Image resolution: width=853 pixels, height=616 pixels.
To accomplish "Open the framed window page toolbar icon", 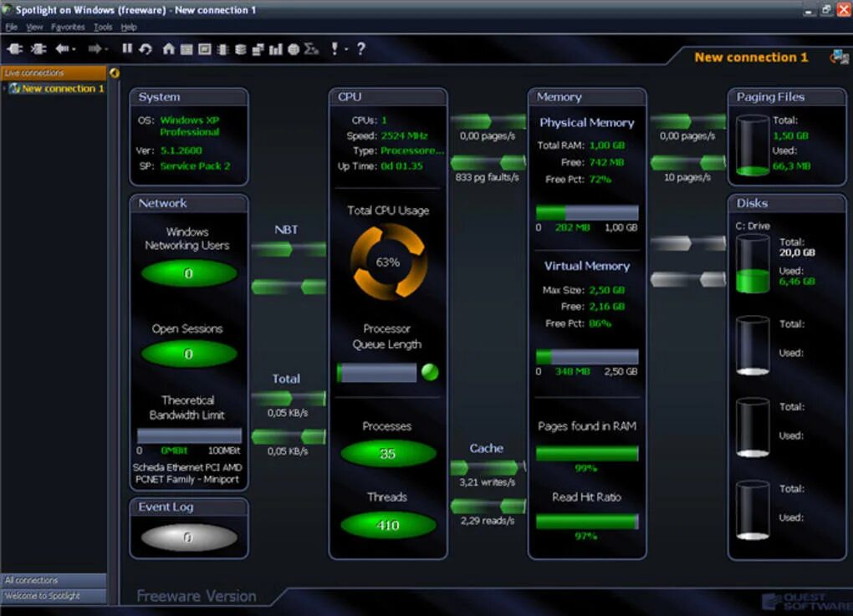I will pos(205,49).
